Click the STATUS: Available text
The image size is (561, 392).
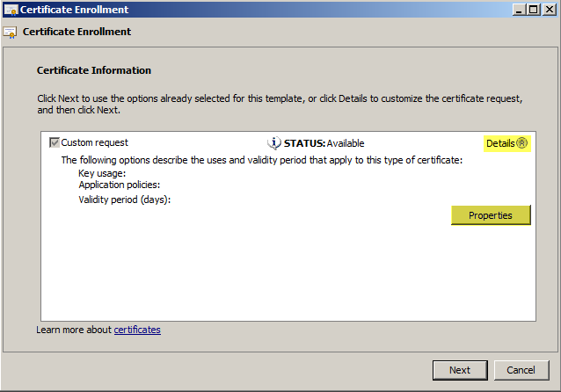tap(324, 143)
